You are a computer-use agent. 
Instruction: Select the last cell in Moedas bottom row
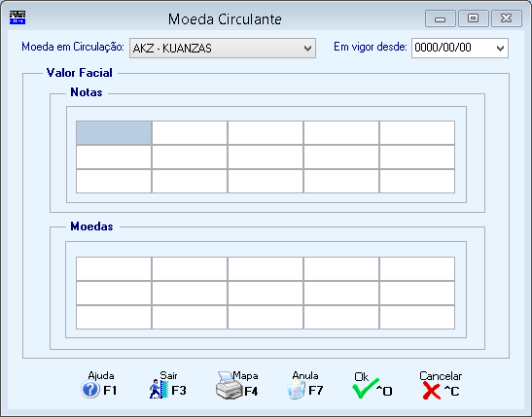(417, 317)
